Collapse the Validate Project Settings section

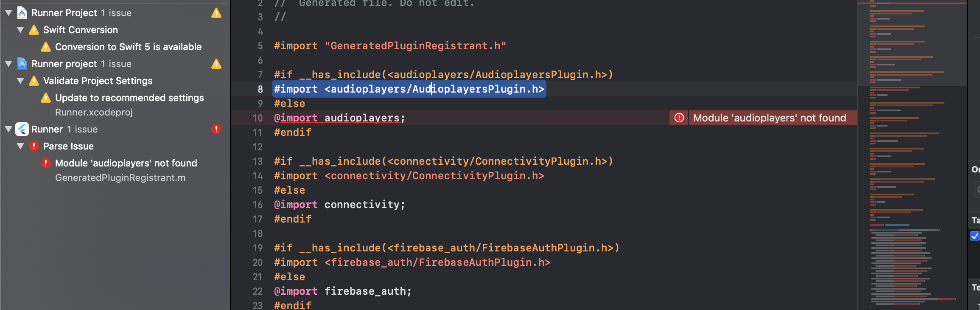pyautogui.click(x=20, y=81)
